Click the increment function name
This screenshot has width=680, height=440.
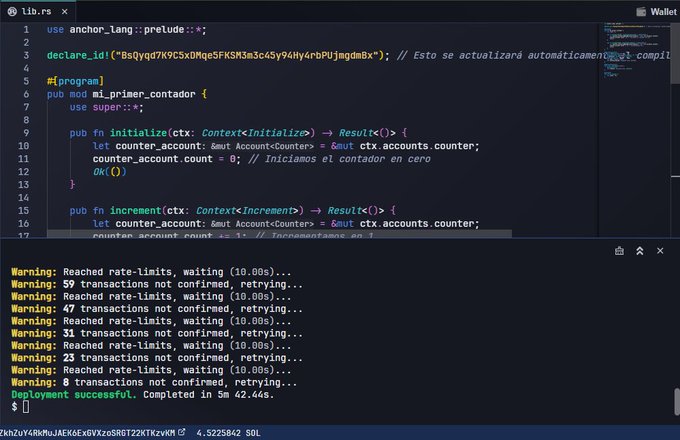[135, 210]
